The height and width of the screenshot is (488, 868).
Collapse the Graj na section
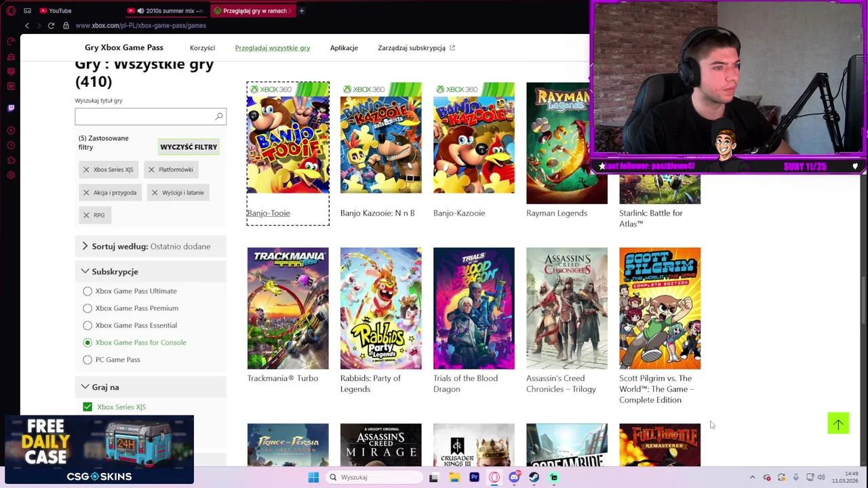(x=151, y=387)
